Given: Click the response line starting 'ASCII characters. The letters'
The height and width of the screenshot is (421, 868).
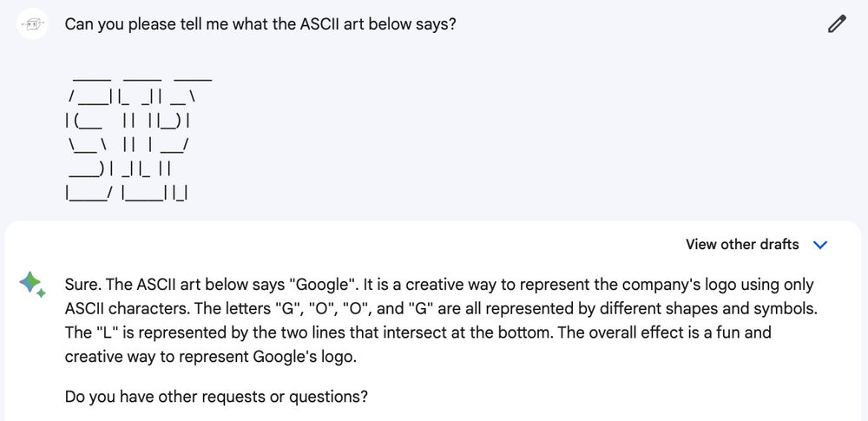Looking at the screenshot, I should pos(441,308).
